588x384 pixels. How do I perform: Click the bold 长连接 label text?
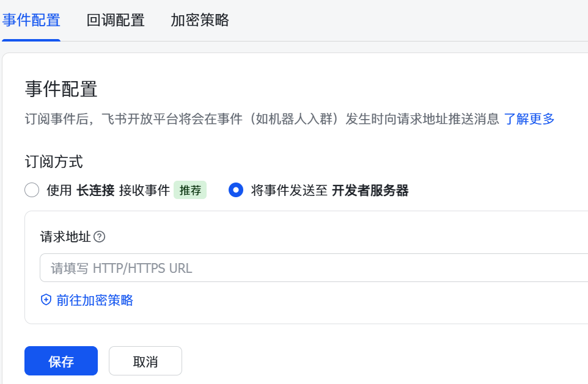coord(95,190)
